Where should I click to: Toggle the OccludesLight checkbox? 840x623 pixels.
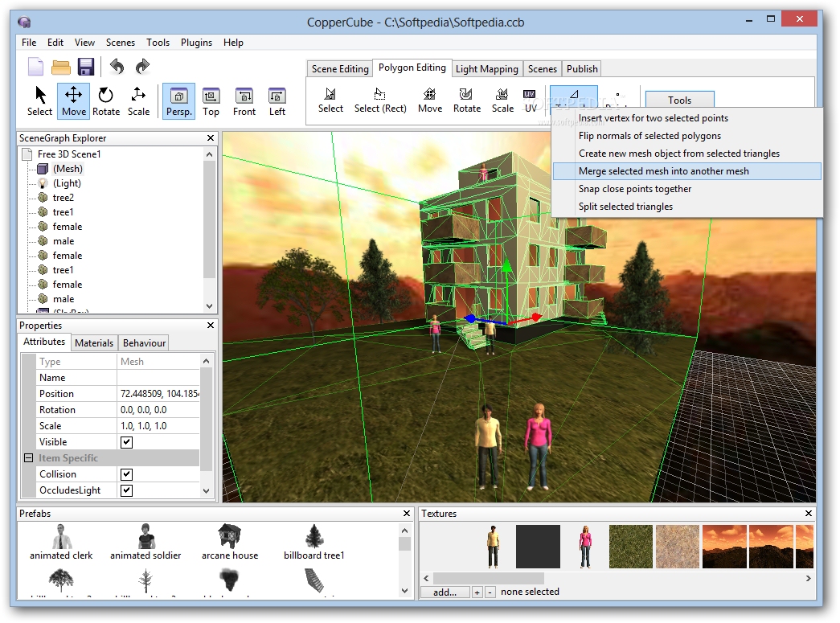(126, 490)
